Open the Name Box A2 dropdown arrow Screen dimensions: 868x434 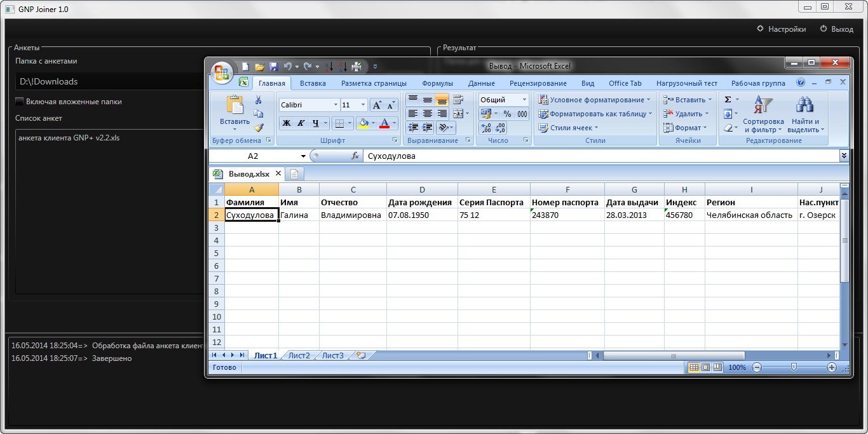(303, 156)
